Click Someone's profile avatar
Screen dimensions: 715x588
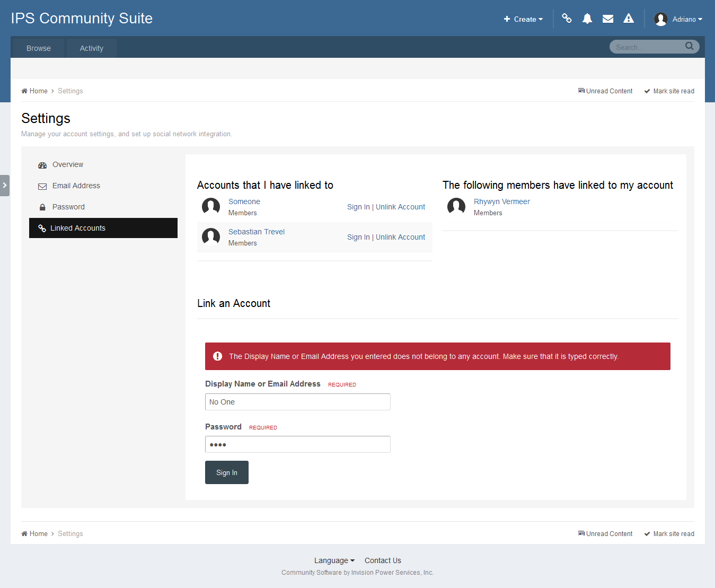211,207
